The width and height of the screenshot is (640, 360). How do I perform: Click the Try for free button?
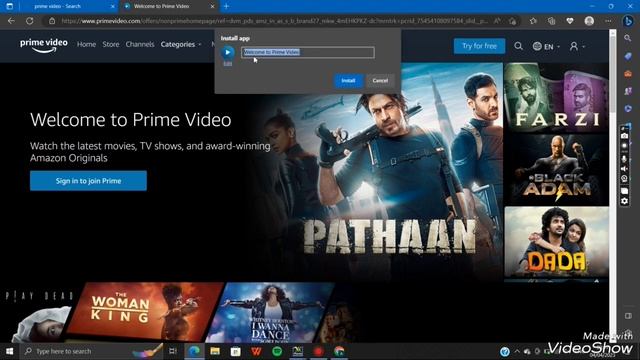tap(479, 46)
